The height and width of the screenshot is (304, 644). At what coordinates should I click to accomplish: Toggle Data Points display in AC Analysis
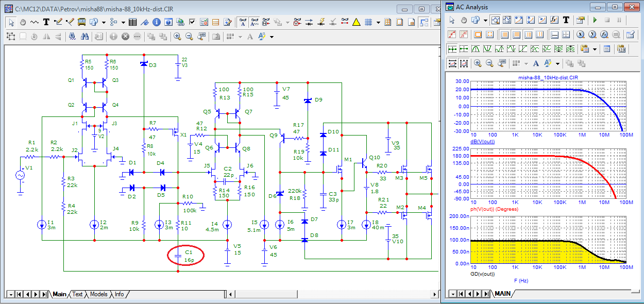[452, 35]
